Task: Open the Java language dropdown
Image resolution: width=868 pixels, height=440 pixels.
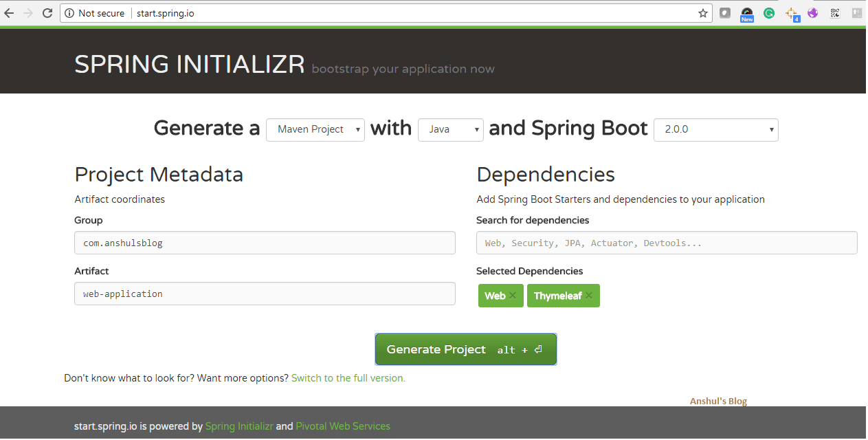Action: (x=451, y=129)
